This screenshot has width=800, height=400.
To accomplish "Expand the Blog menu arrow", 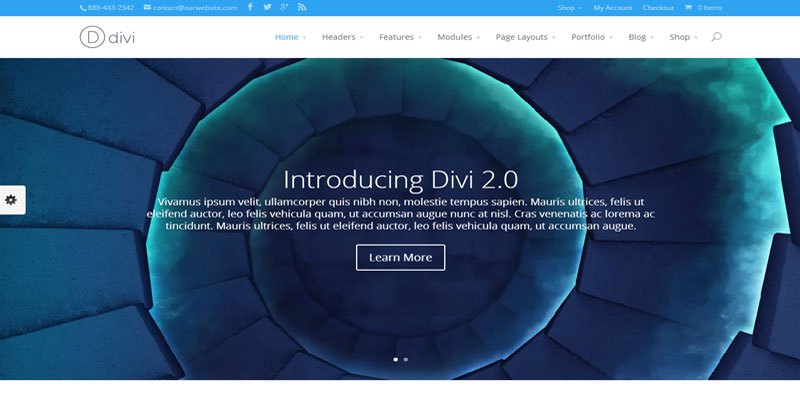I will pos(652,37).
